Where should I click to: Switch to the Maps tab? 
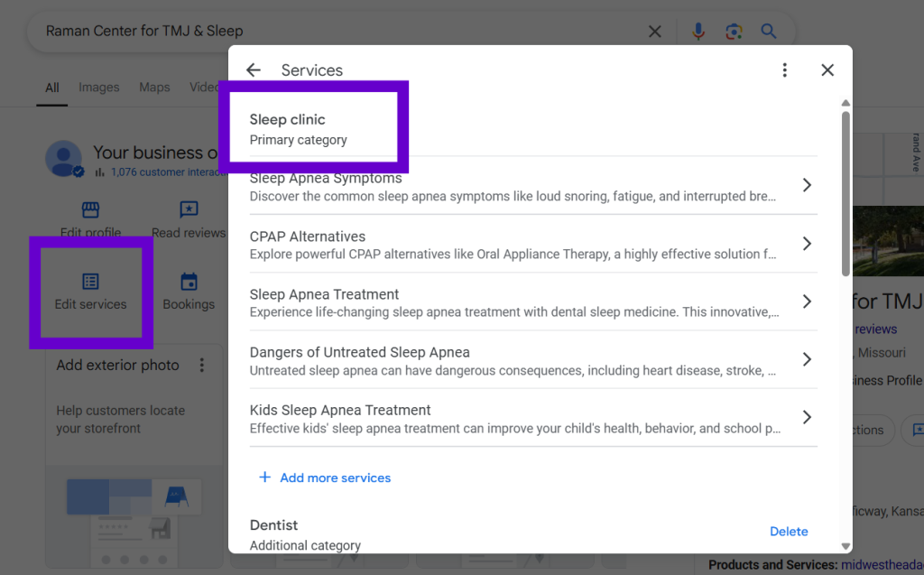[154, 87]
